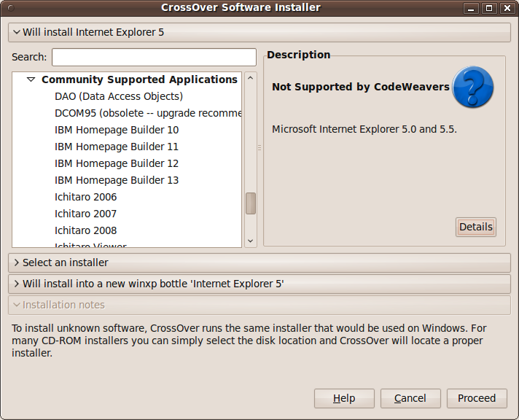Focus the Search text field

[x=154, y=57]
